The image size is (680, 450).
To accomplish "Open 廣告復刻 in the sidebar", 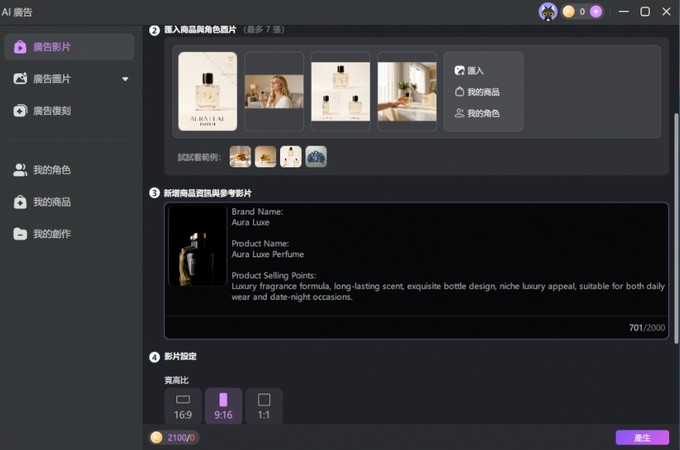I will [x=69, y=111].
